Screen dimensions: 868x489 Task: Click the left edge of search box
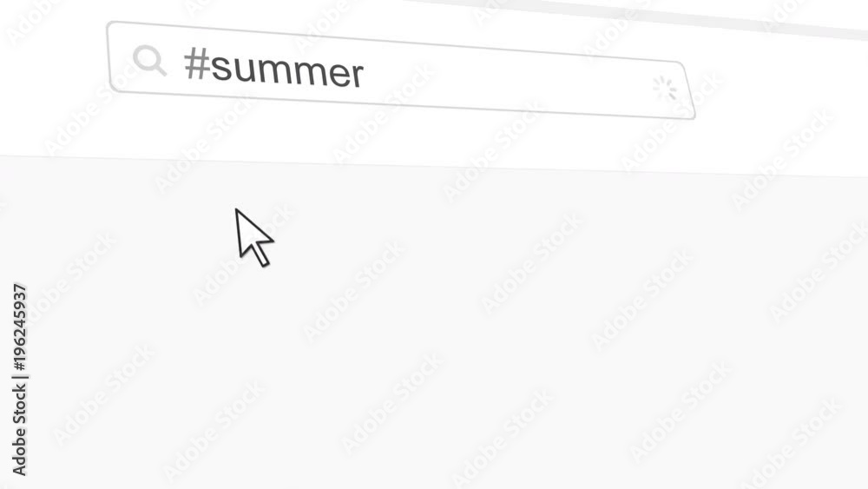[109, 56]
